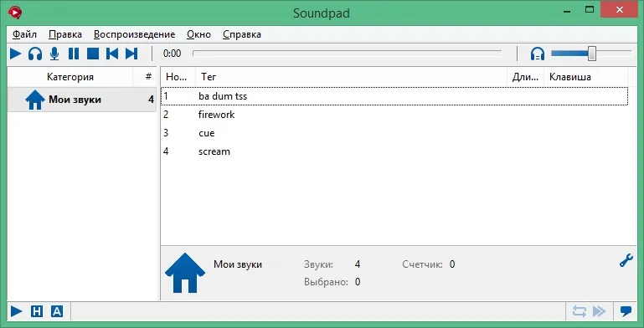Open the Воспроизведение menu
This screenshot has width=644, height=328.
click(x=134, y=34)
